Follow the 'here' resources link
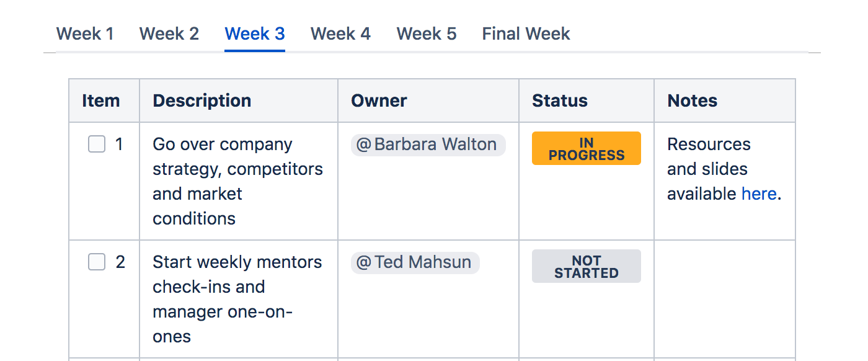The height and width of the screenshot is (361, 868). click(758, 194)
